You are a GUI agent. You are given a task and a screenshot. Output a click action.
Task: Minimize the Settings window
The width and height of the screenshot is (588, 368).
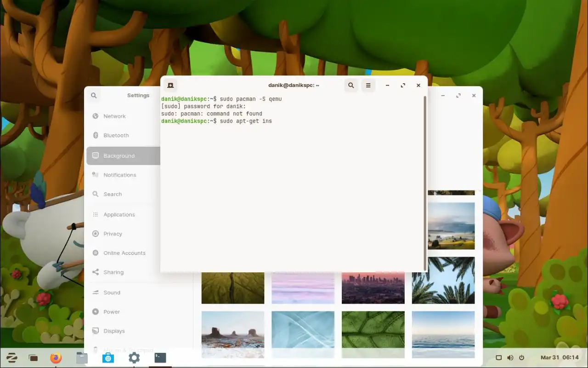[x=443, y=96]
